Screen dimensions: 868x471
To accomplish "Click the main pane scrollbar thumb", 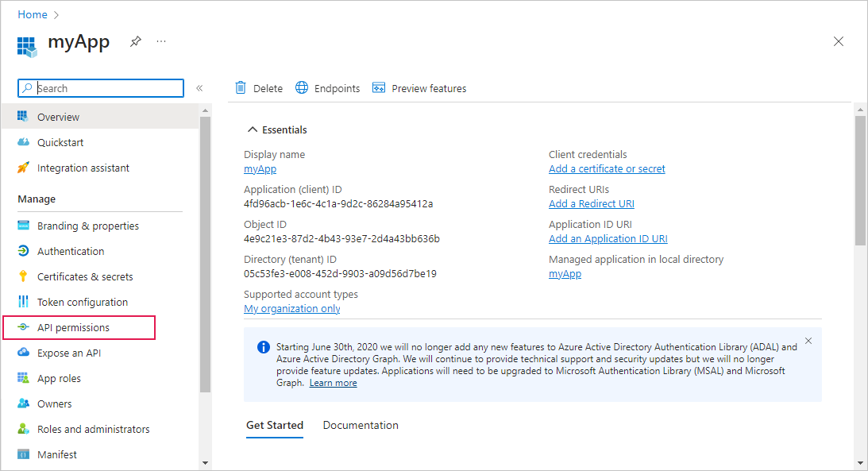I will tap(860, 180).
